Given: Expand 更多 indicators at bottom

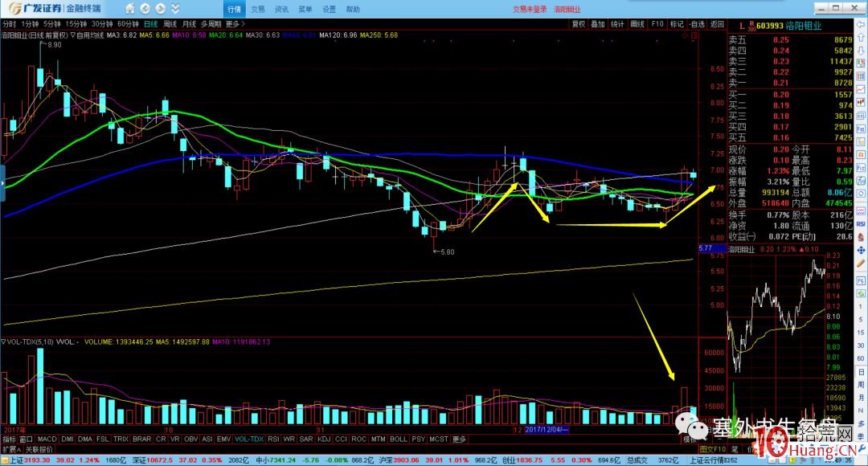Looking at the screenshot, I should tap(459, 439).
